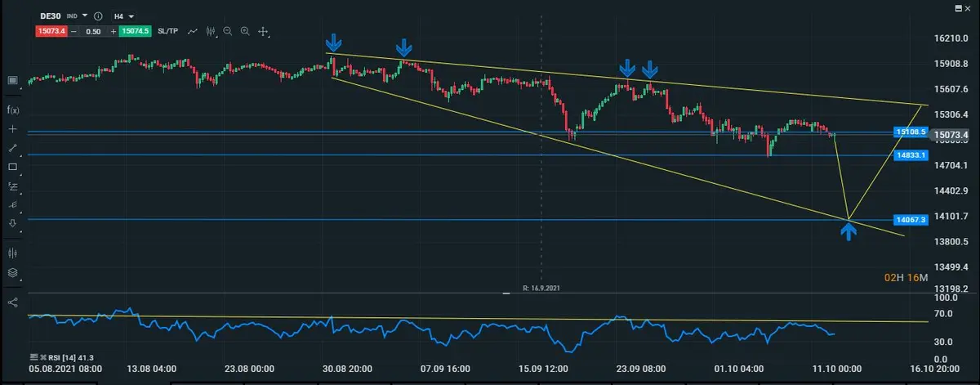Viewport: 980px width, 385px height.
Task: Select the crosshair plus tool in sidebar
Action: [x=13, y=129]
